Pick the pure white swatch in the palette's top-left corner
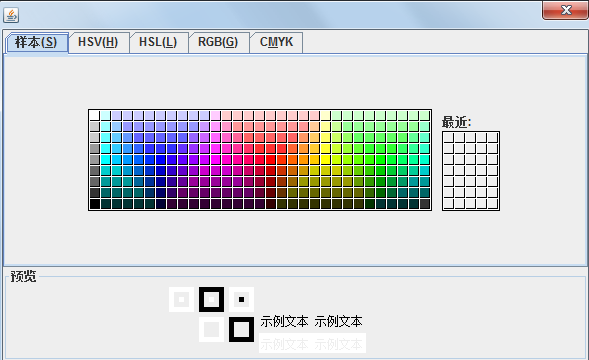This screenshot has width=589, height=360. click(x=95, y=116)
